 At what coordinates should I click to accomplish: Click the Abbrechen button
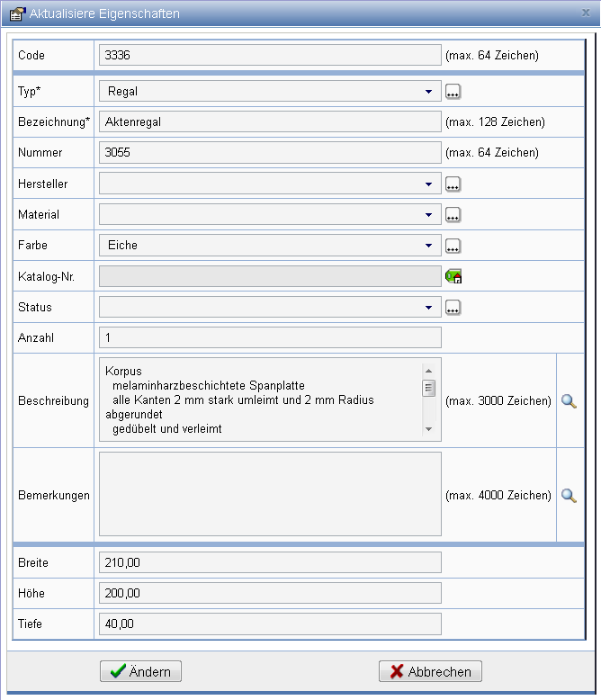[x=431, y=672]
